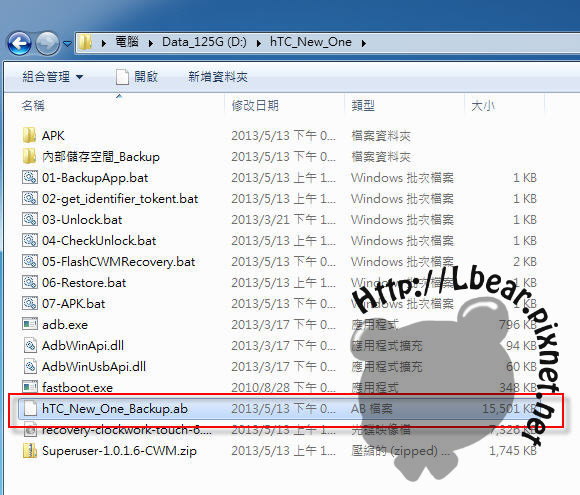Click the Superuser-1.0.1.6-CWM.zip file name
This screenshot has height=495, width=580.
pos(119,451)
